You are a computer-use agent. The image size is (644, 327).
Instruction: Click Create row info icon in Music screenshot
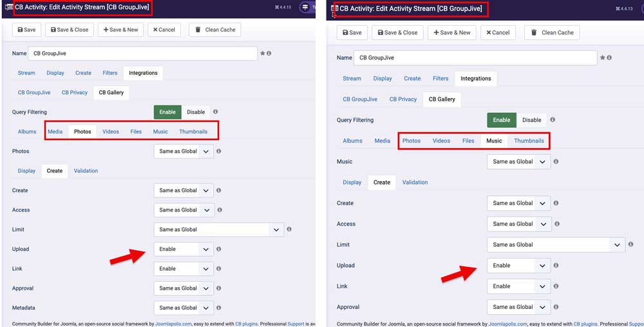[556, 203]
